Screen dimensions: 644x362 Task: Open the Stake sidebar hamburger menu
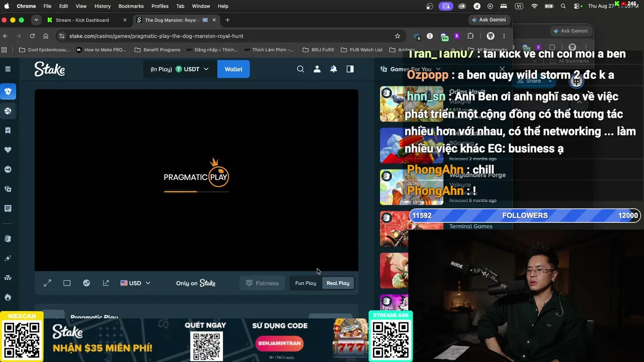(x=8, y=69)
